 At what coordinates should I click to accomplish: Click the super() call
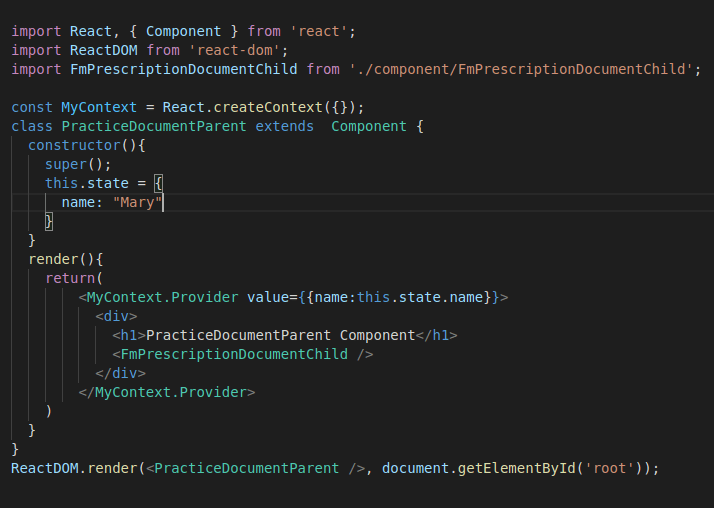click(x=78, y=164)
